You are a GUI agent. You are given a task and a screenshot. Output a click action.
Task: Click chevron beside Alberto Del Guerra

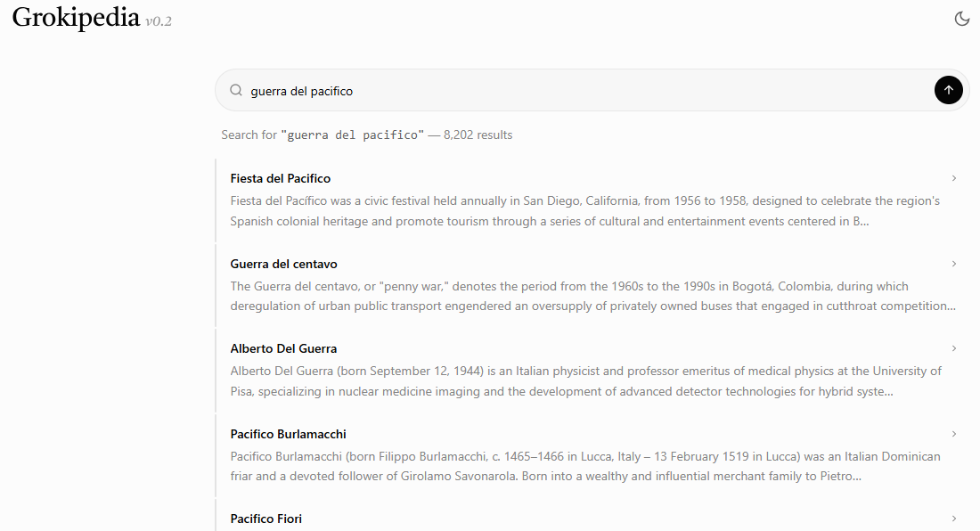point(954,348)
